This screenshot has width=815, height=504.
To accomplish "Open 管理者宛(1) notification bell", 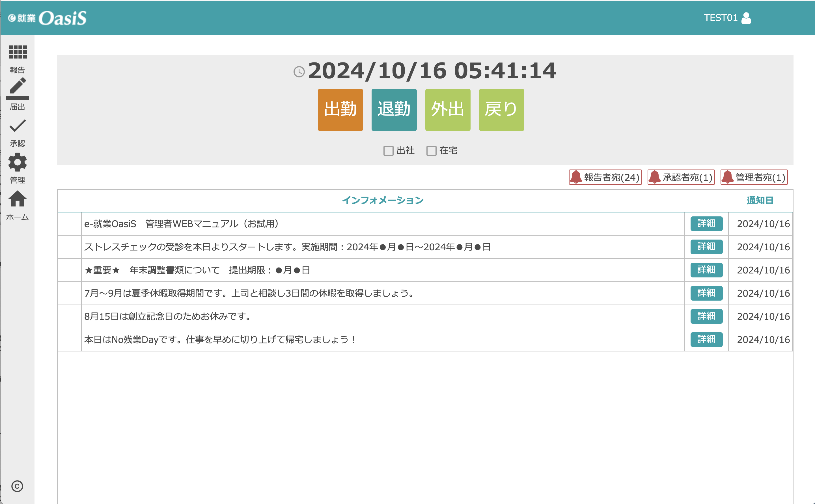I will pos(754,177).
